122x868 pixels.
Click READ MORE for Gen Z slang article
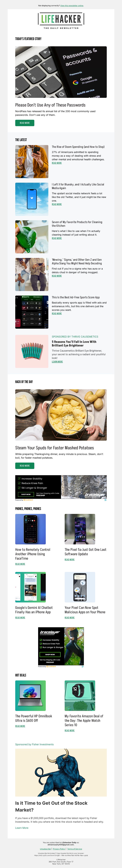57,276
